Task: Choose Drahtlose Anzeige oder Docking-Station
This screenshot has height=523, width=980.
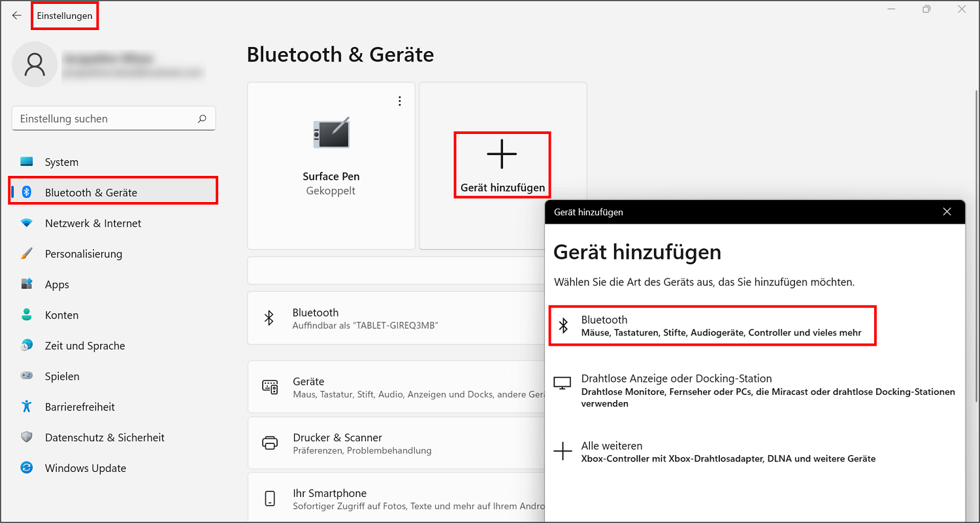Action: [x=755, y=390]
